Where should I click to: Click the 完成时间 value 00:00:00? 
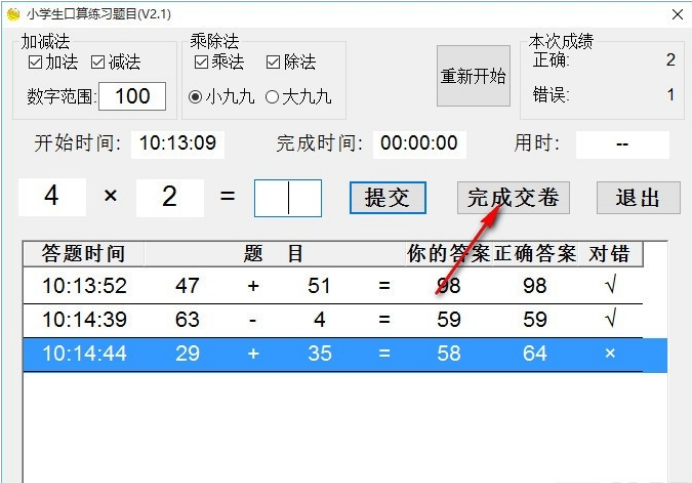(x=419, y=144)
